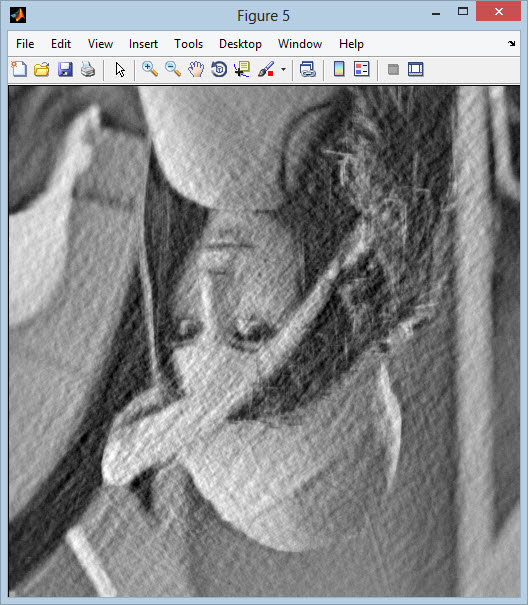Dock the figure using the corner arrow

[x=512, y=44]
